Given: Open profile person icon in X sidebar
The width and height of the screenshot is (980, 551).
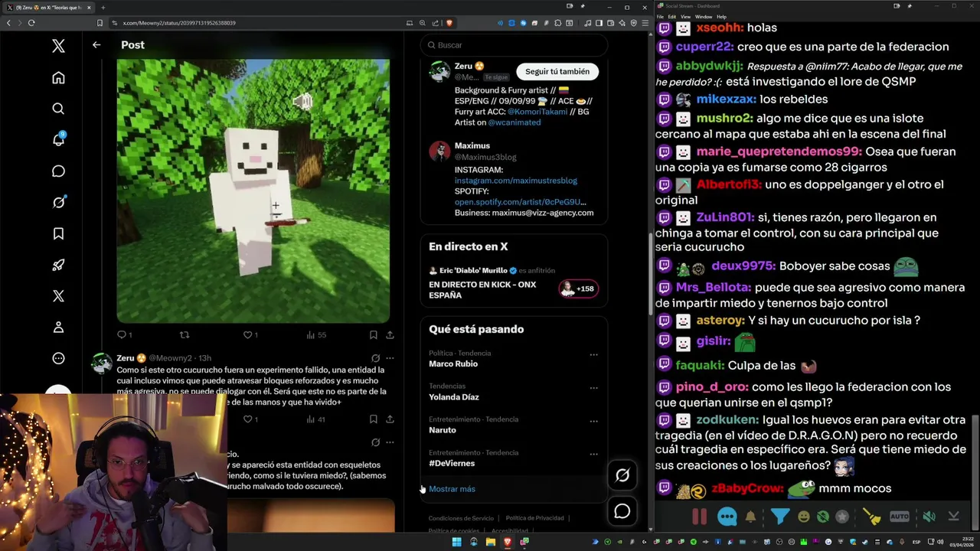Looking at the screenshot, I should pos(58,328).
